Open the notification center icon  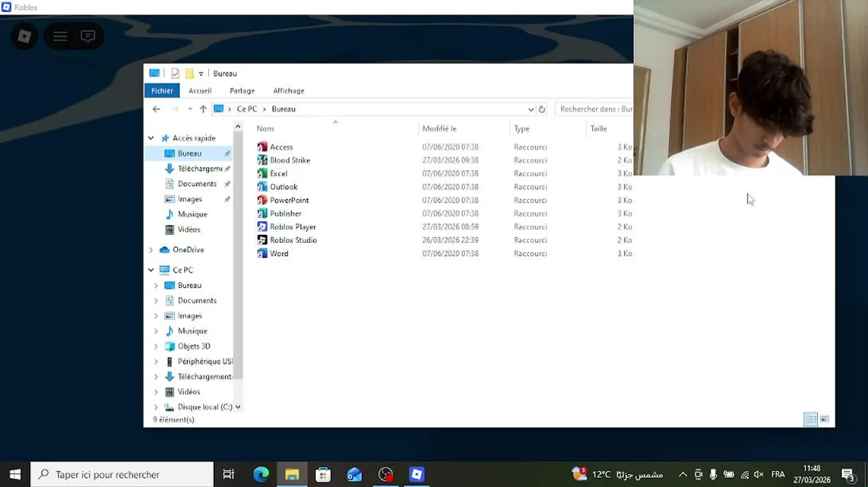tap(848, 474)
